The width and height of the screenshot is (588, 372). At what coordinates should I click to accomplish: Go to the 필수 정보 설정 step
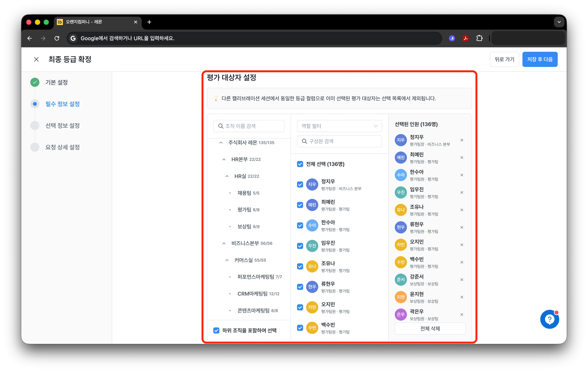[x=63, y=104]
